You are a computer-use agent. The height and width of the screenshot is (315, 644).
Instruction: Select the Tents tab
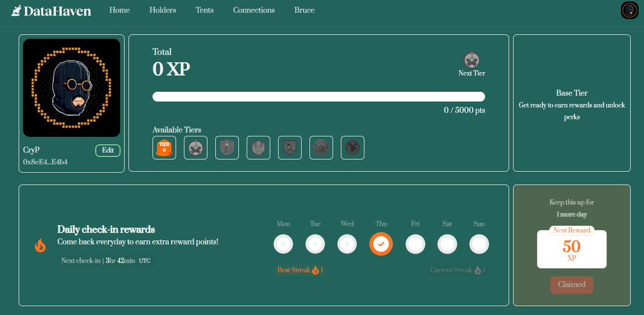[x=204, y=10]
